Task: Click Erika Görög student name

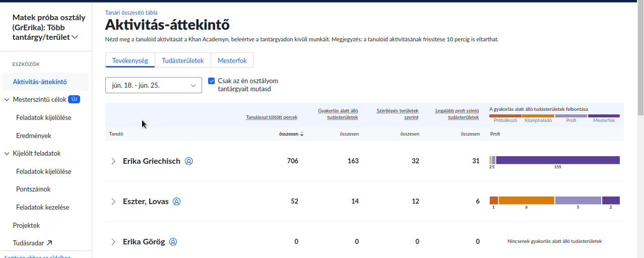Action: click(144, 242)
